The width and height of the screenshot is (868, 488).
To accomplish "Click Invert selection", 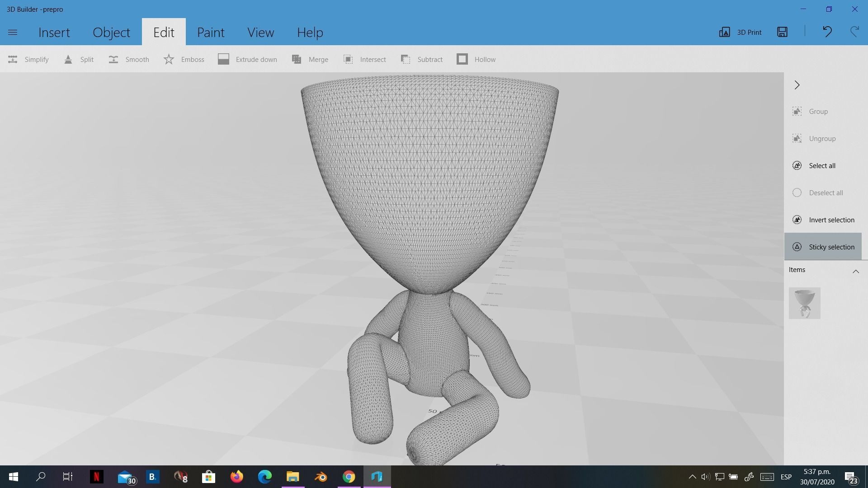I will [x=823, y=220].
